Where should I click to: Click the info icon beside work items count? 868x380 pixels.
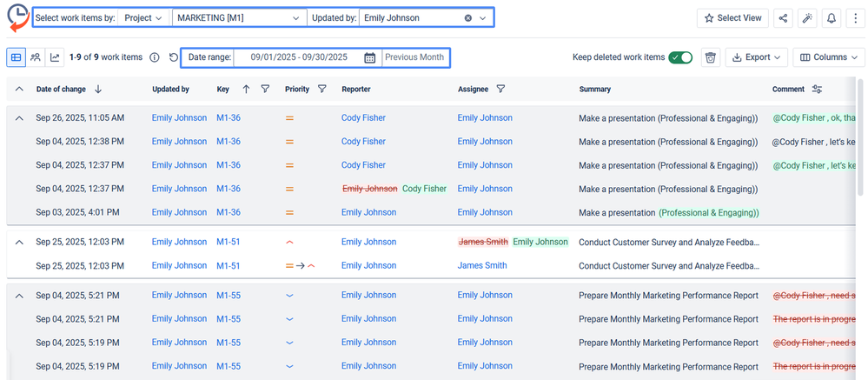click(x=155, y=57)
